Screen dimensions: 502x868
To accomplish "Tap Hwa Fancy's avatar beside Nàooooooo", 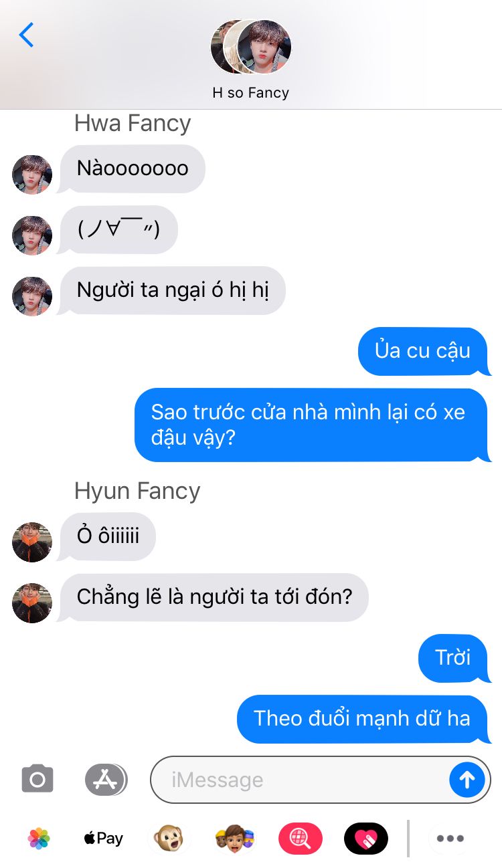I will (32, 175).
